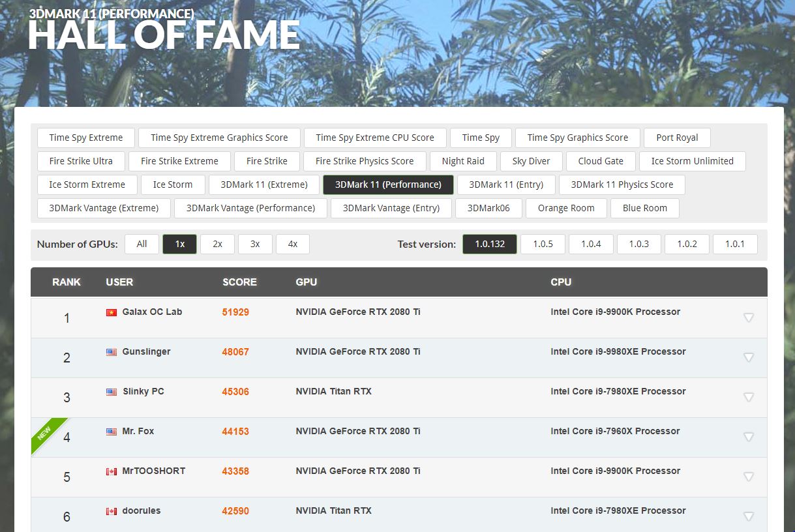
Task: Switch to 3DMark 11 (Entry)
Action: [x=506, y=185]
